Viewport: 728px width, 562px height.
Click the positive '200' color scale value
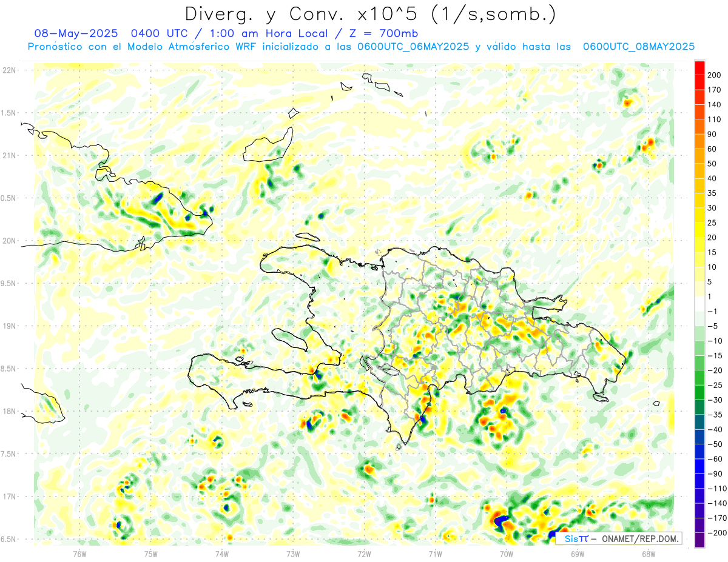pyautogui.click(x=715, y=75)
